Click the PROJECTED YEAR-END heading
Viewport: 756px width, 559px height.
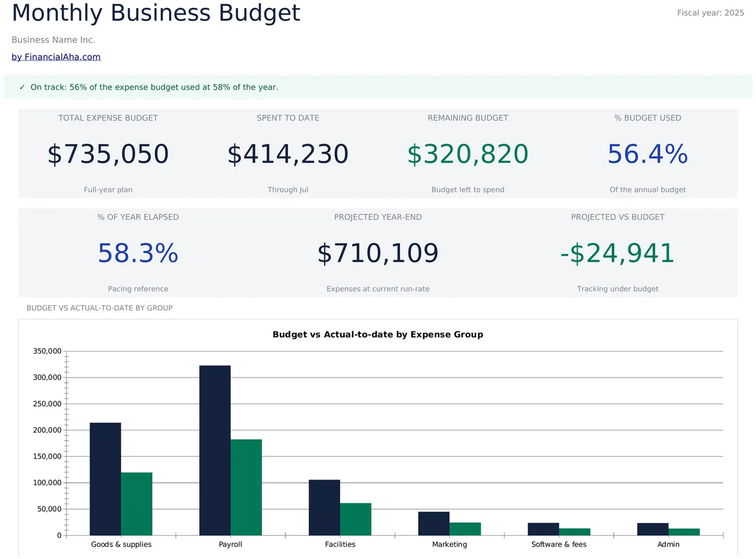[378, 217]
